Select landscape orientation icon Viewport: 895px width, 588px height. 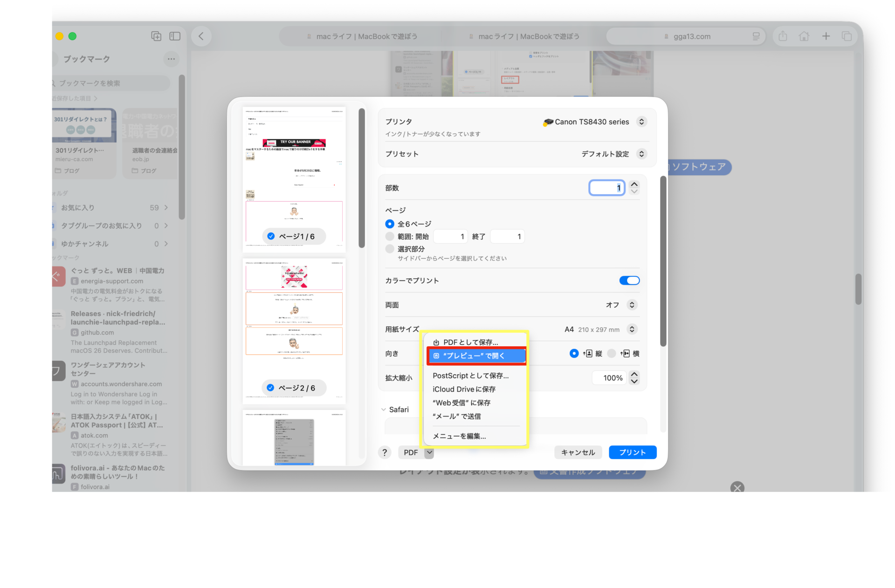click(x=625, y=354)
